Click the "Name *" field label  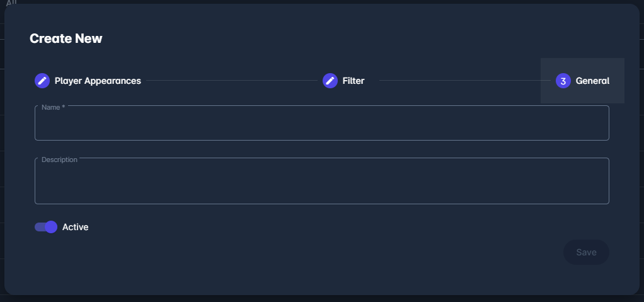click(53, 107)
